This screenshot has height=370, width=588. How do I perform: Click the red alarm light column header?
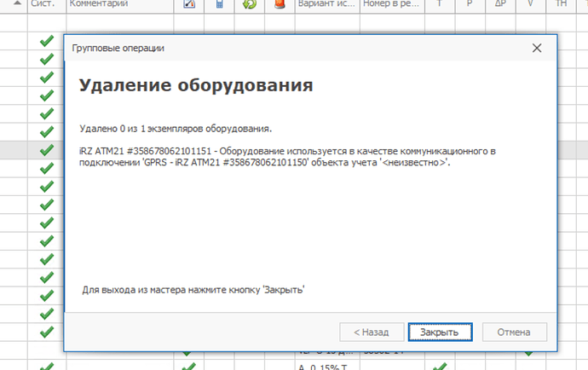pos(280,4)
